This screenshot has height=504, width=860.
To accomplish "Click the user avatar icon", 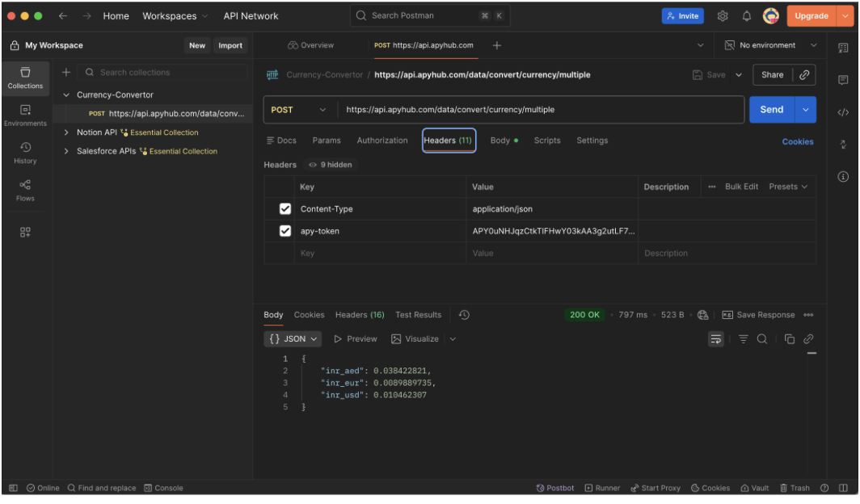I will [x=770, y=16].
